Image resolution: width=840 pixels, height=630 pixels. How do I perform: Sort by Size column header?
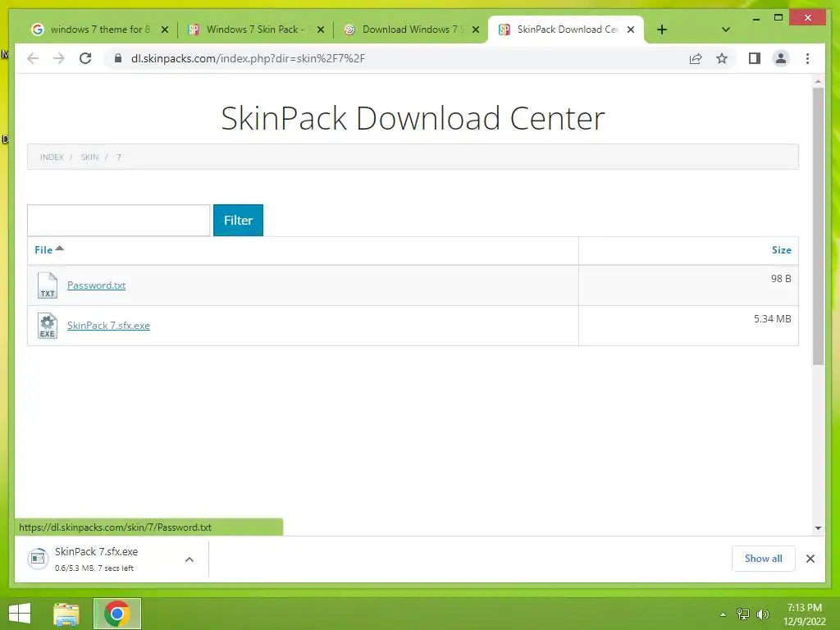coord(781,249)
